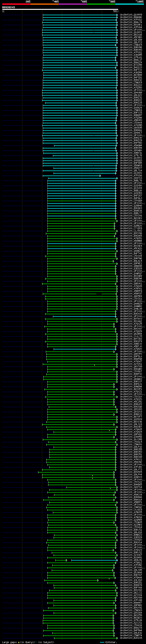Click UniRef100_C5YH20 label
The image size is (146, 644).
tap(131, 540)
